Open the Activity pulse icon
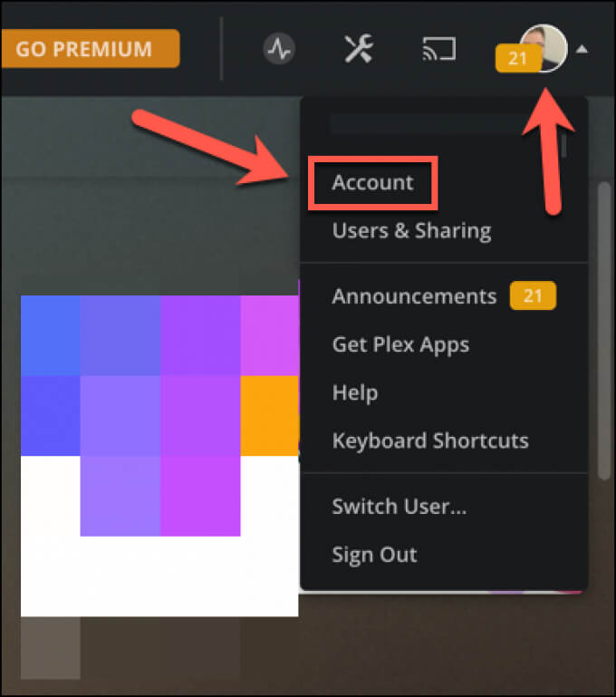616x697 pixels. (x=279, y=49)
